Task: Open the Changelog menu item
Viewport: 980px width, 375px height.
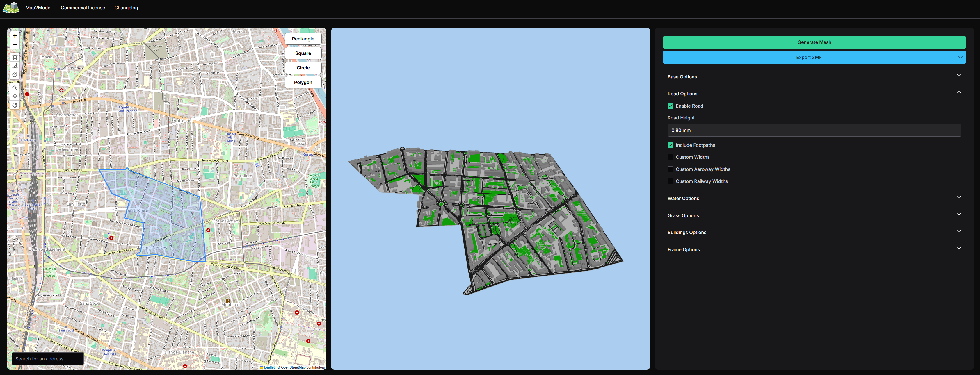Action: point(126,8)
